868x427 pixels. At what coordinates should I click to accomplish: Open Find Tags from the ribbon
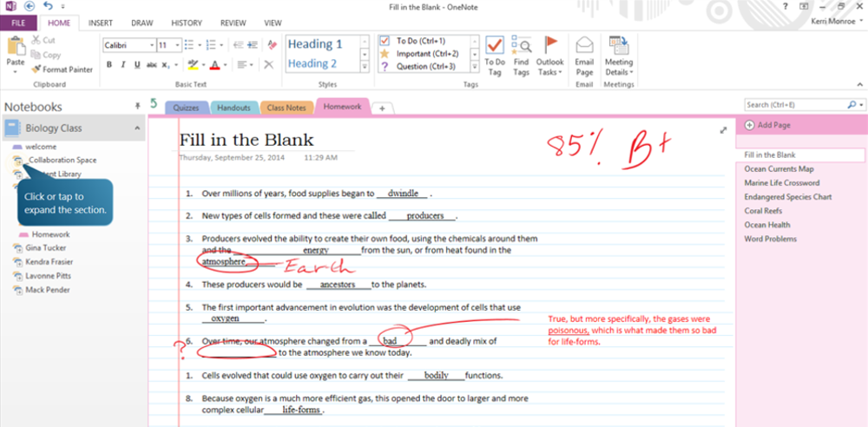521,53
